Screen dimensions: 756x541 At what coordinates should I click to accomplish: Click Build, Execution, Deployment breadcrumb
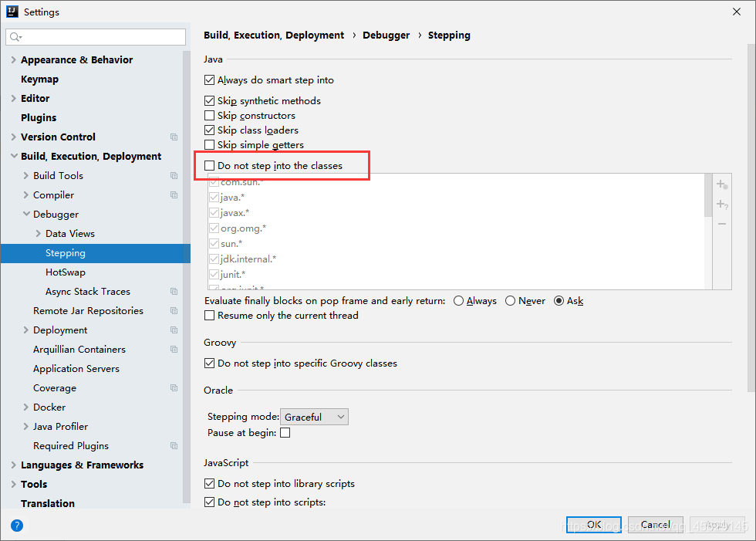click(274, 36)
